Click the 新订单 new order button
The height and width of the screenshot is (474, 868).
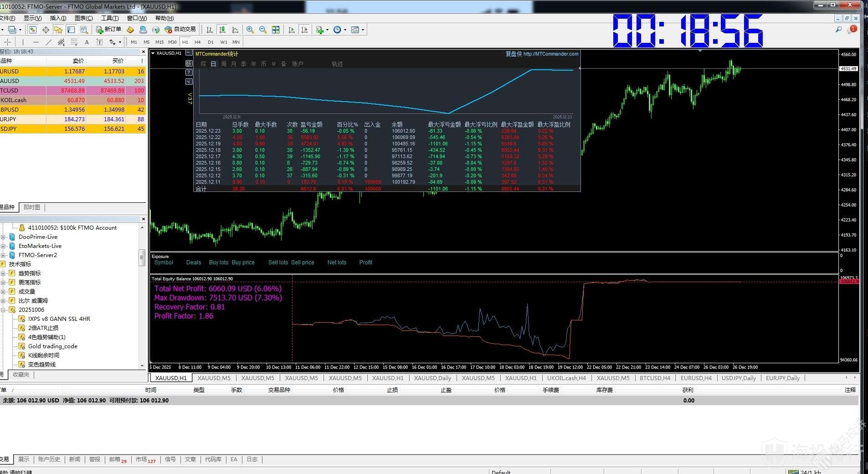pos(108,30)
